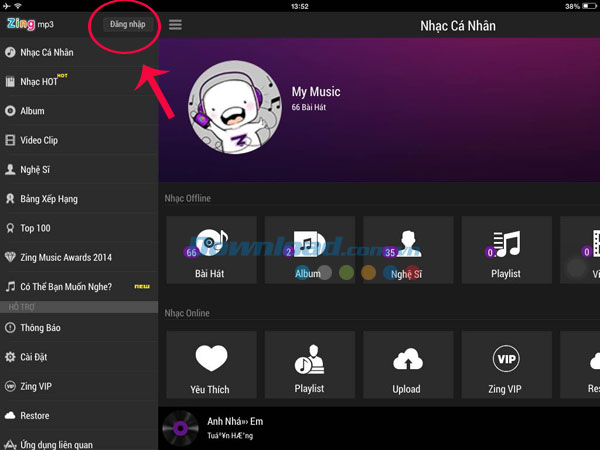
Task: Open the hamburger menu icon
Action: click(x=175, y=25)
